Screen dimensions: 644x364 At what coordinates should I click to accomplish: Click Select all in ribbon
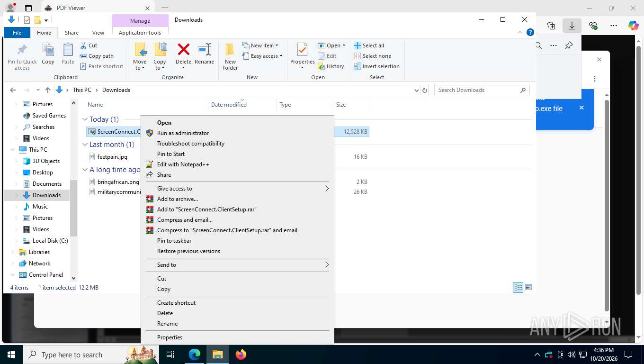click(x=369, y=45)
